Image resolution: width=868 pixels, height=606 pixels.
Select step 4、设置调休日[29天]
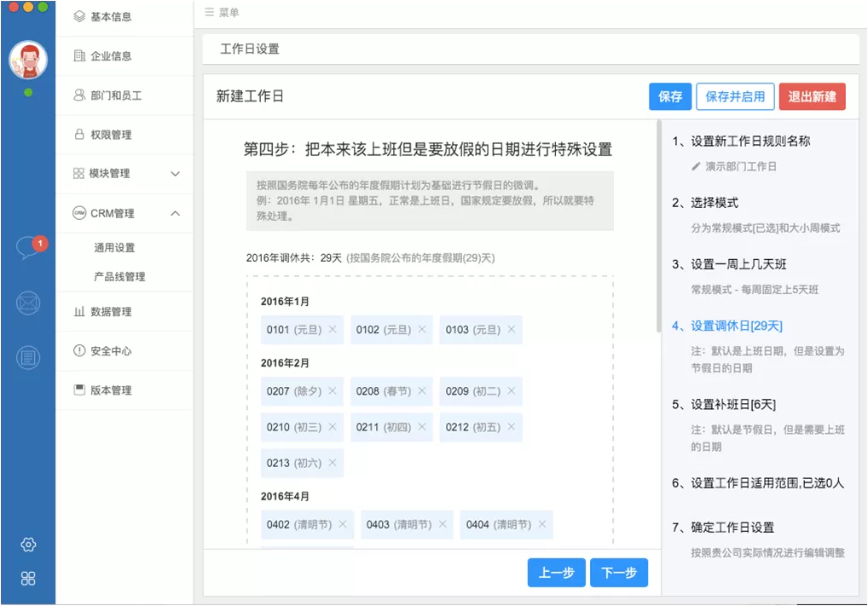pyautogui.click(x=727, y=326)
